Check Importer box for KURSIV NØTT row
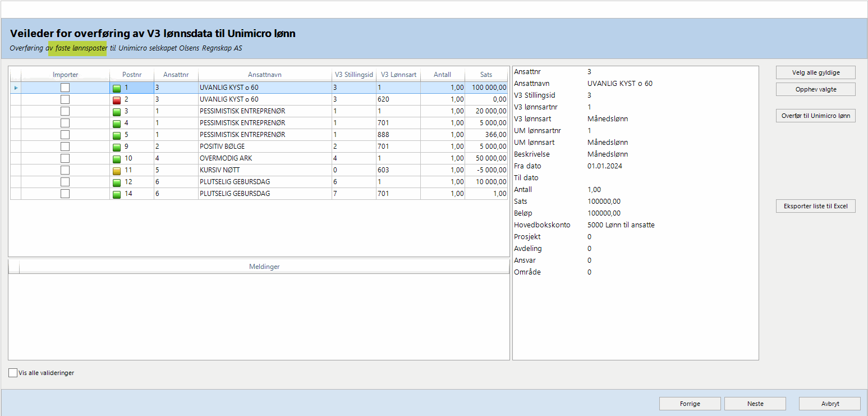868x416 pixels. click(65, 170)
